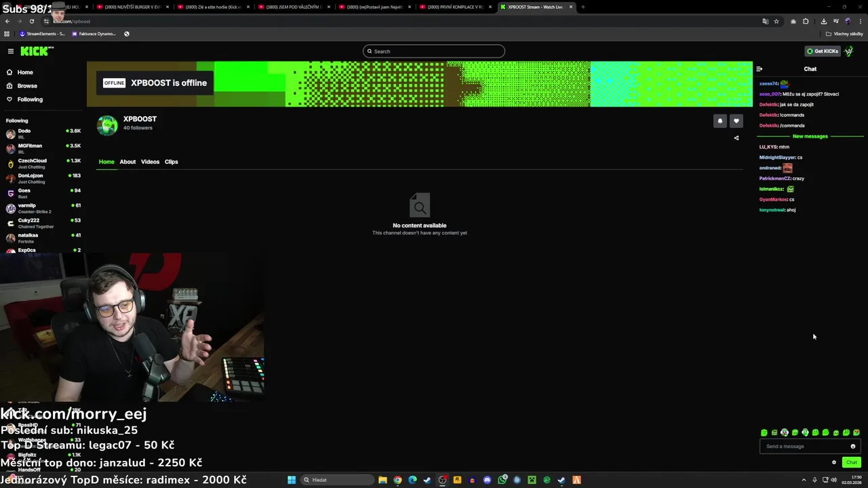
Task: Click chat username MidnightSlayyer
Action: tap(777, 157)
